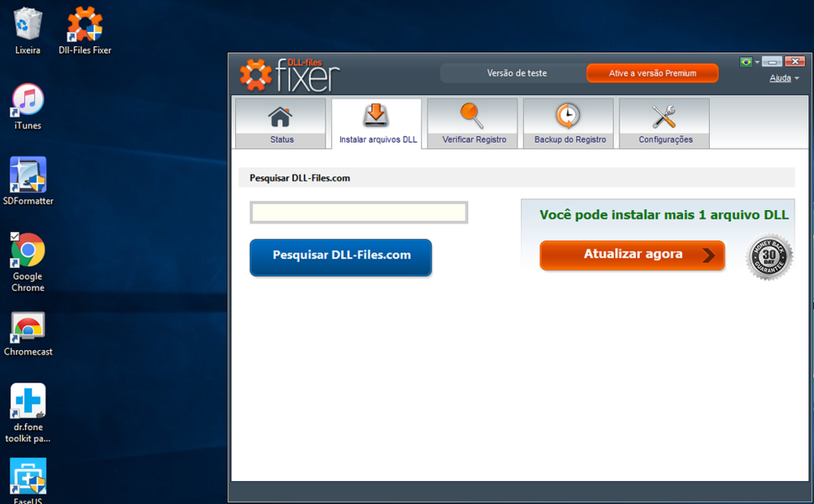This screenshot has width=814, height=504.
Task: Open the Brazil flag language dropdown
Action: click(x=748, y=62)
